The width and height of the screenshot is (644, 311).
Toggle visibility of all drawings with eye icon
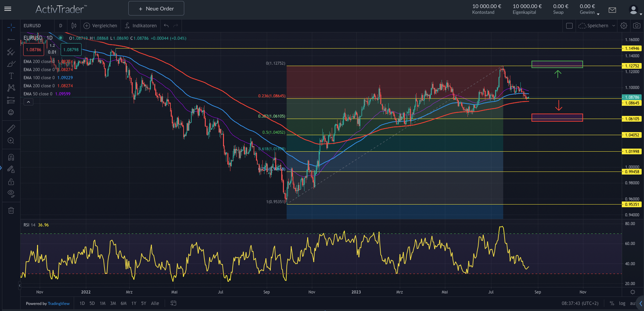[x=11, y=193]
